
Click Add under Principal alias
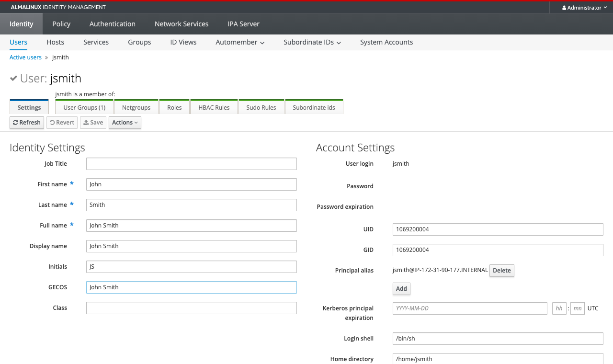[401, 289]
